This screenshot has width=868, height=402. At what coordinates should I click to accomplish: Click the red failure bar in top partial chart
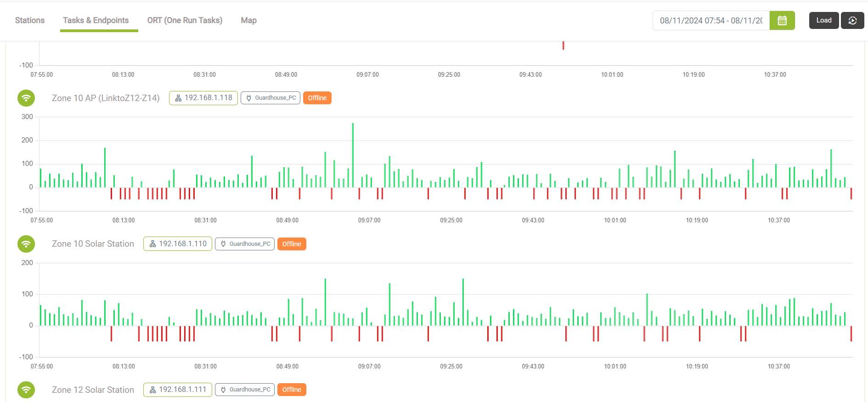tap(563, 45)
